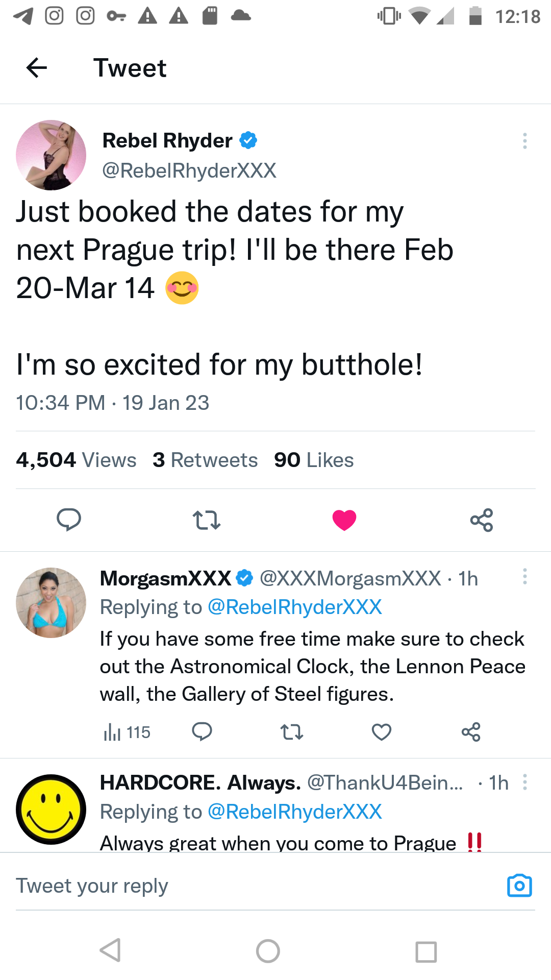Open more options for main tweet

pyautogui.click(x=524, y=141)
